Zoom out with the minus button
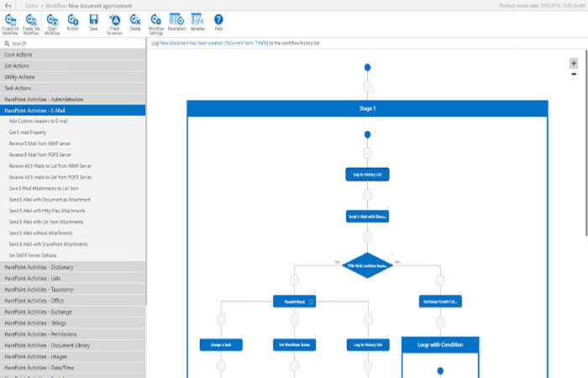Screen dimensions: 588x378 [x=574, y=74]
